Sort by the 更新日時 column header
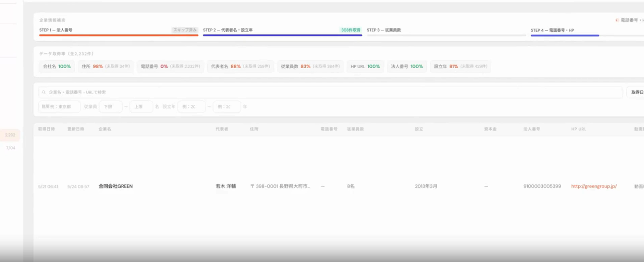 point(76,129)
